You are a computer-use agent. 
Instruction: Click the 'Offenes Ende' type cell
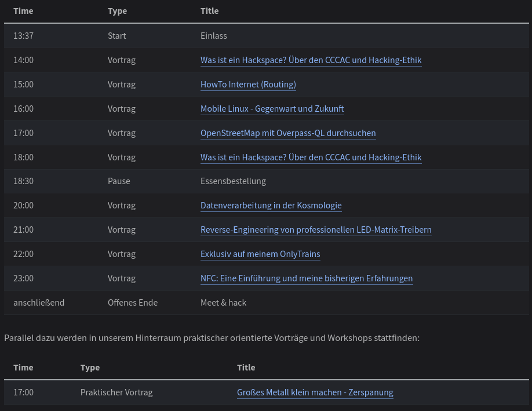pos(133,303)
